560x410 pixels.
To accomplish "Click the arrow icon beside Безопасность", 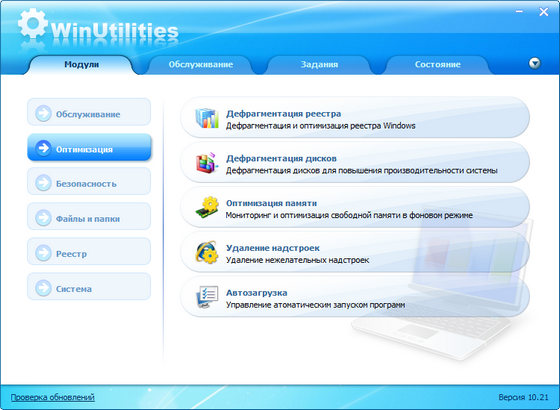I will [x=44, y=183].
